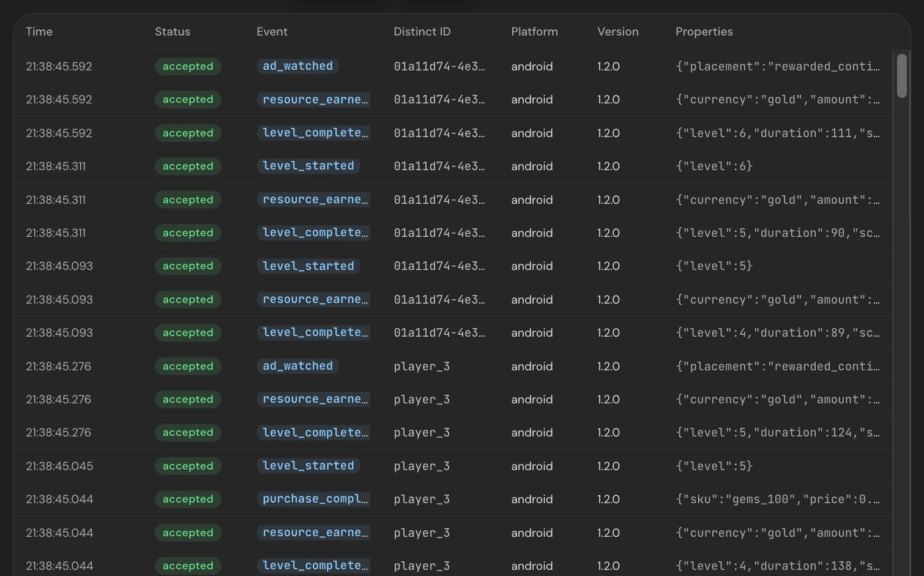Click the Version column header
Viewport: 924px width, 576px height.
pyautogui.click(x=618, y=32)
